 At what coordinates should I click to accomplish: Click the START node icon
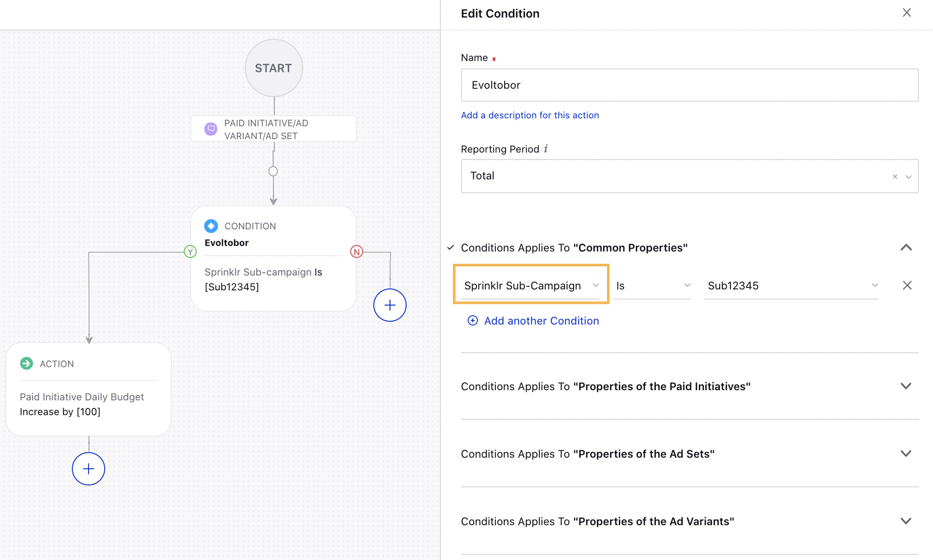coord(273,68)
